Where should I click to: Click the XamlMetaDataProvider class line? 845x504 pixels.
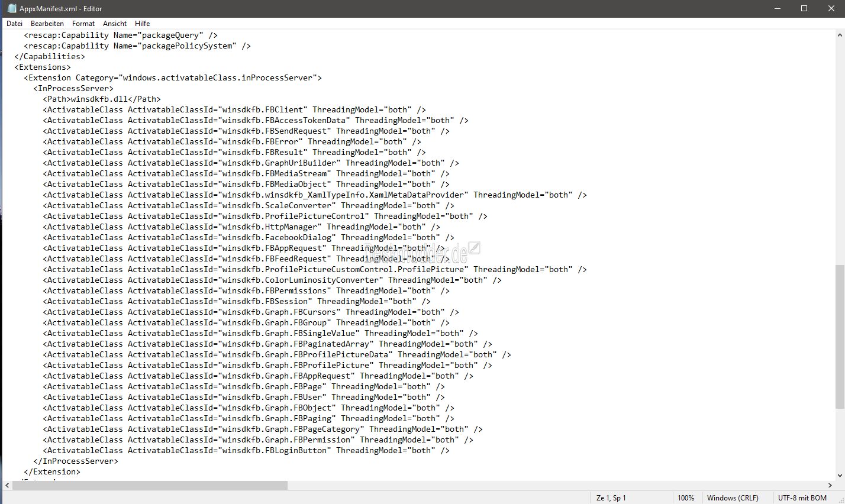pyautogui.click(x=315, y=195)
